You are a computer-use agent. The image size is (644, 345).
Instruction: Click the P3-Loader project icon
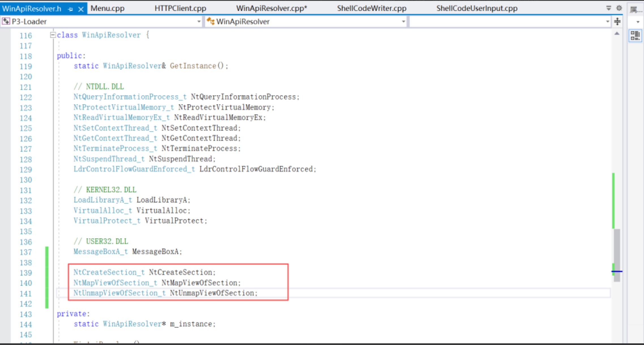coord(6,21)
